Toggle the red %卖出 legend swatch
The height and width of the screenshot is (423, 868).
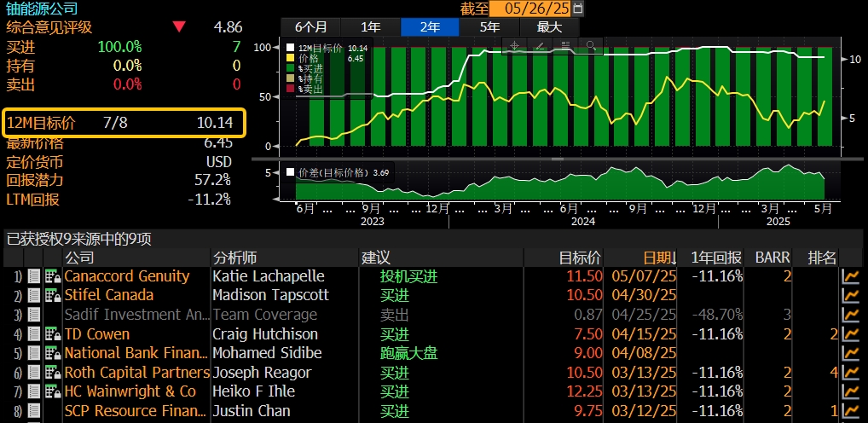pos(291,89)
